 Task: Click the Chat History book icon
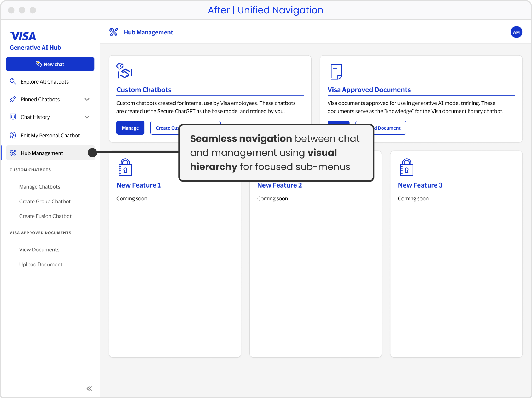click(x=13, y=117)
